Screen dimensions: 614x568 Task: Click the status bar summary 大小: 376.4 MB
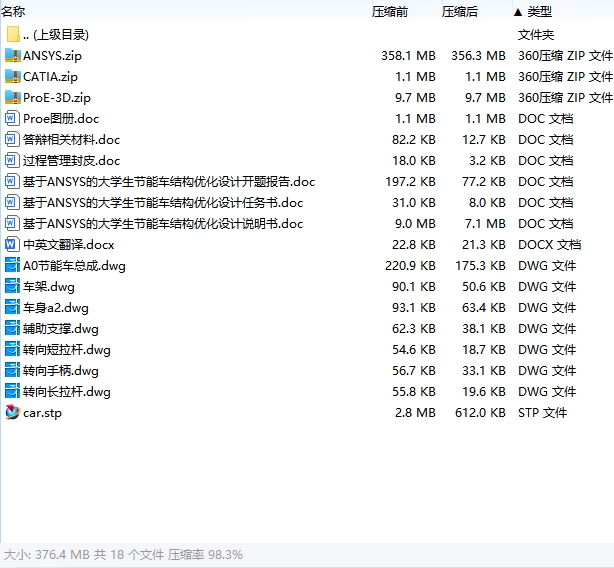(47, 555)
